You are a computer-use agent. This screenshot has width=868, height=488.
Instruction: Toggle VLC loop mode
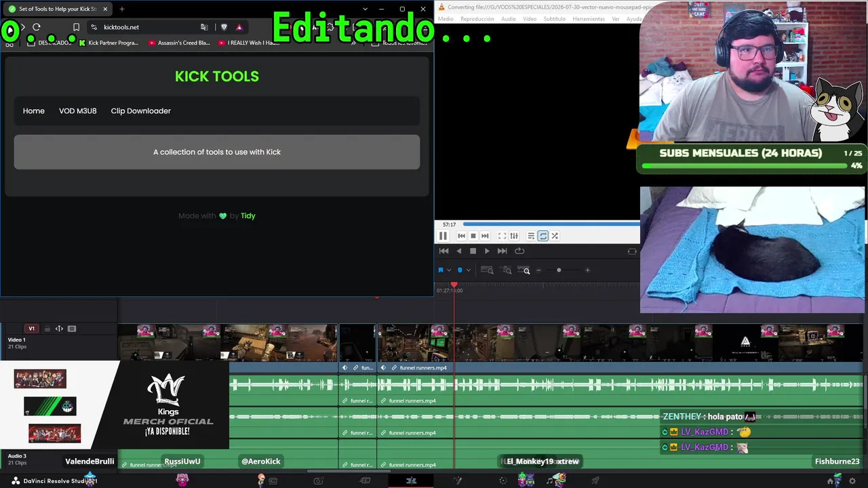click(x=543, y=236)
